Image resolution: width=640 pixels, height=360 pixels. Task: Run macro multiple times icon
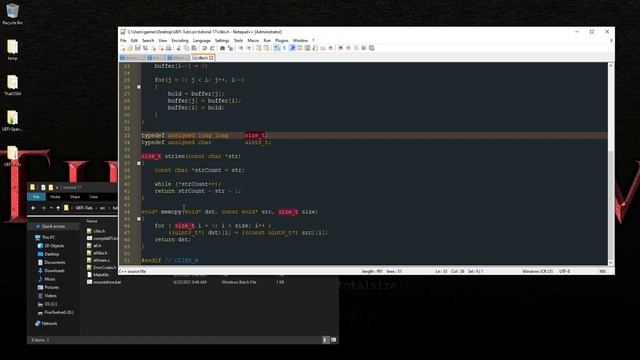pyautogui.click(x=364, y=48)
